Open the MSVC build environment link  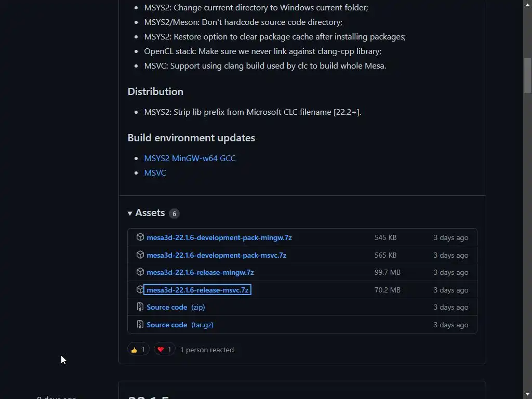pyautogui.click(x=155, y=172)
